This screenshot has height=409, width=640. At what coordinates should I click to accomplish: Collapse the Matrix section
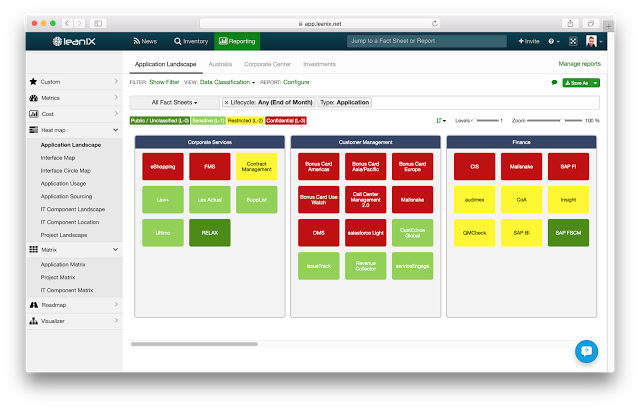(x=74, y=249)
